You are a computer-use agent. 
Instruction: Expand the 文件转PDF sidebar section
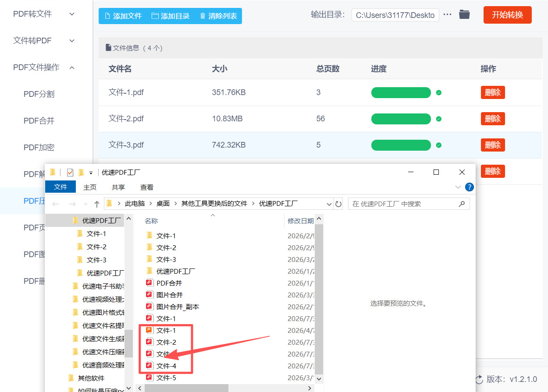pyautogui.click(x=72, y=41)
